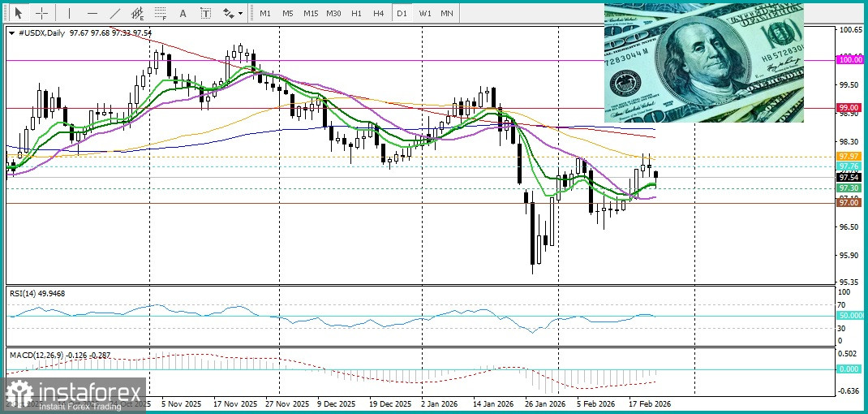Select the cursor arrow tool

tap(18, 13)
